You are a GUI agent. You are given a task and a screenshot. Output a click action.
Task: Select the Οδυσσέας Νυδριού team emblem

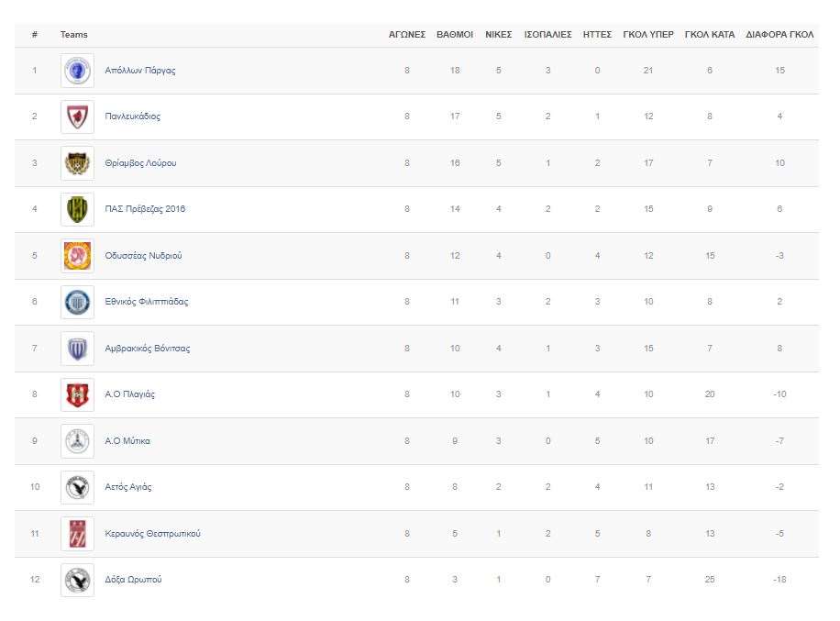tap(77, 256)
